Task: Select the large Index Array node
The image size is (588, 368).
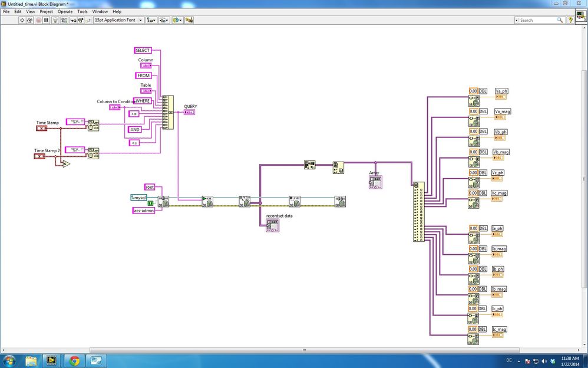Action: [x=419, y=212]
